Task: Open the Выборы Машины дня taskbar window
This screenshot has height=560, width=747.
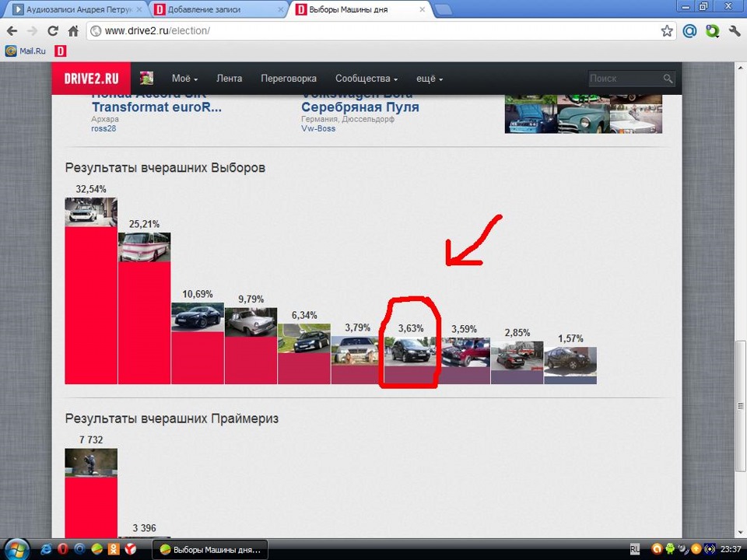Action: pos(210,550)
